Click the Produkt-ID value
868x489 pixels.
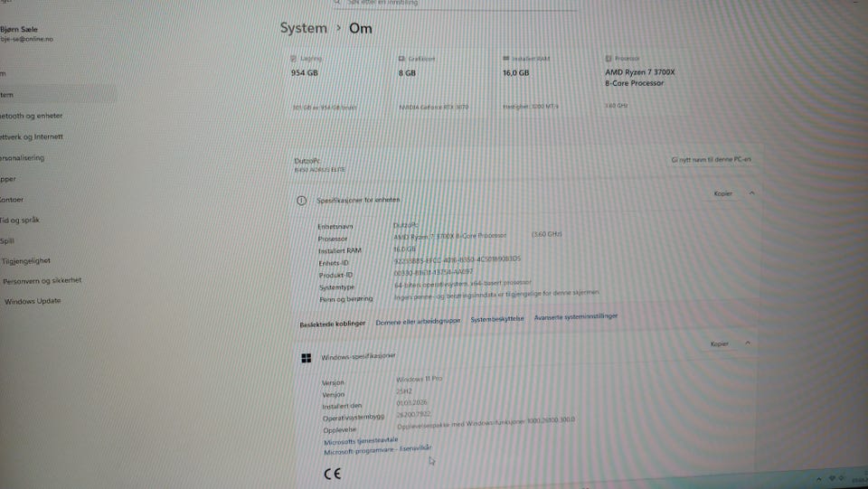point(433,272)
